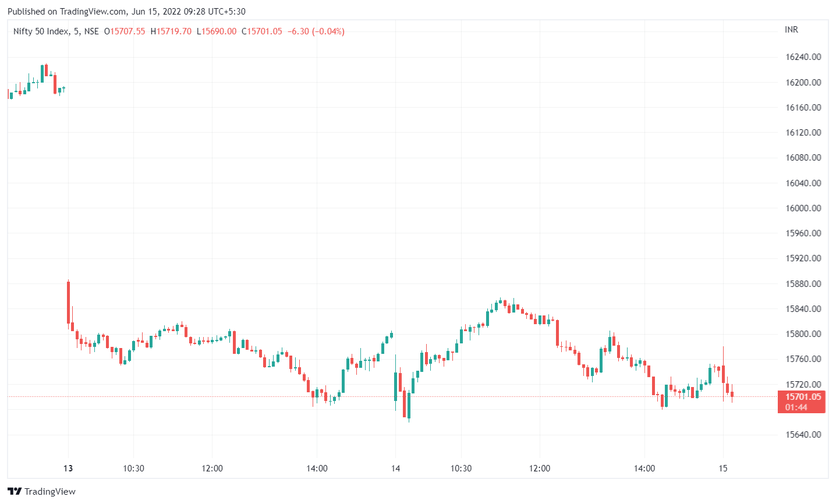836x504 pixels.
Task: Click the red 15701.05 current price tag
Action: 803,397
